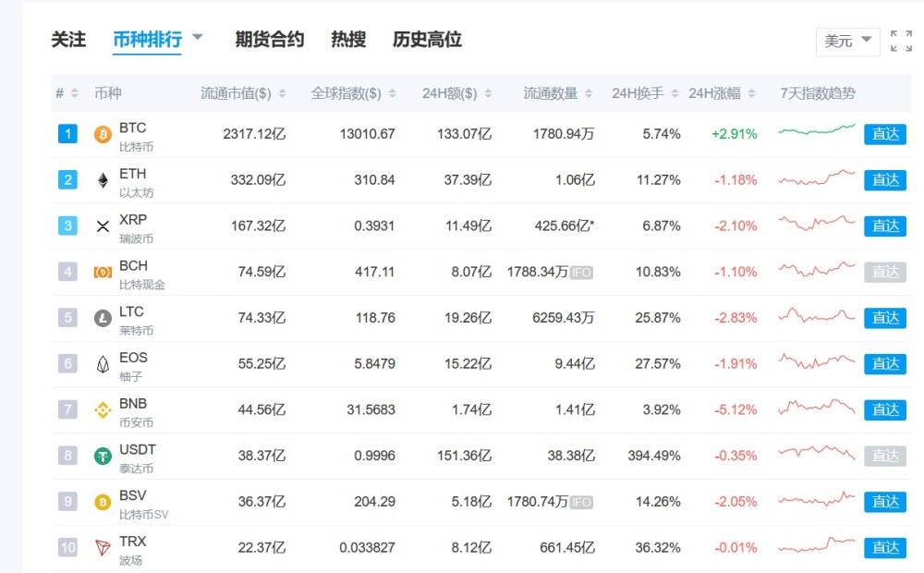Click BNB 币安币 name link
Image resolution: width=924 pixels, height=573 pixels.
pyautogui.click(x=136, y=413)
